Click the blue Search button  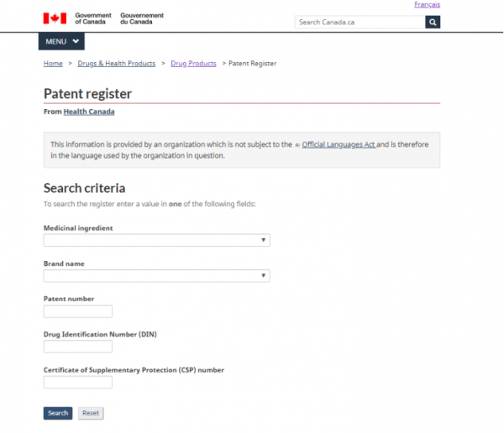(x=58, y=413)
